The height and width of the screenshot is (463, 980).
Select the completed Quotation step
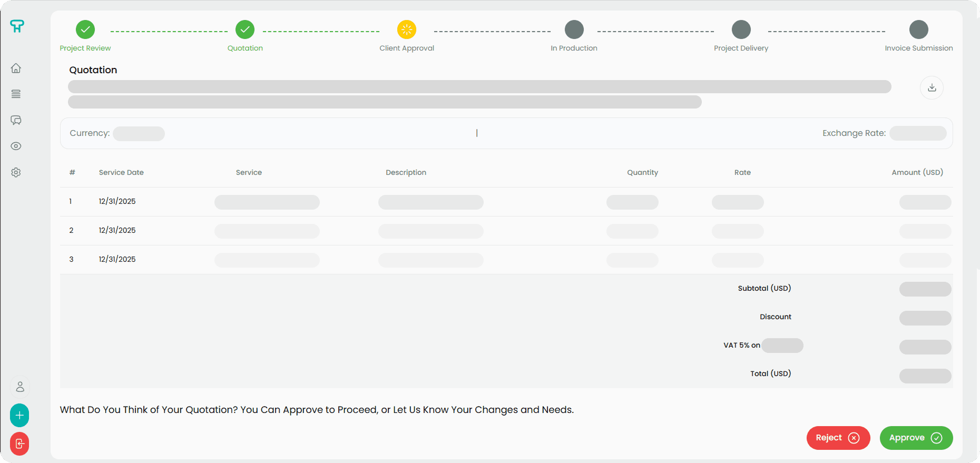pos(245,29)
